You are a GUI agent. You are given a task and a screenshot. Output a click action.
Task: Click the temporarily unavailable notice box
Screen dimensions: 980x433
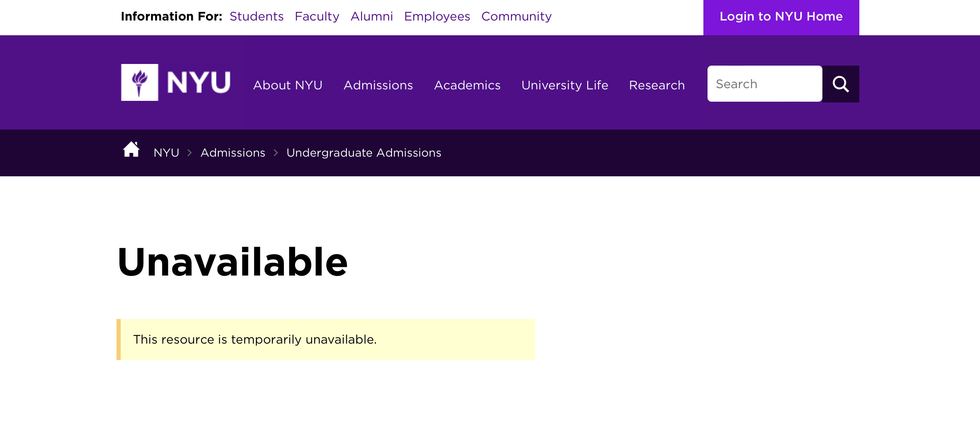coord(326,340)
